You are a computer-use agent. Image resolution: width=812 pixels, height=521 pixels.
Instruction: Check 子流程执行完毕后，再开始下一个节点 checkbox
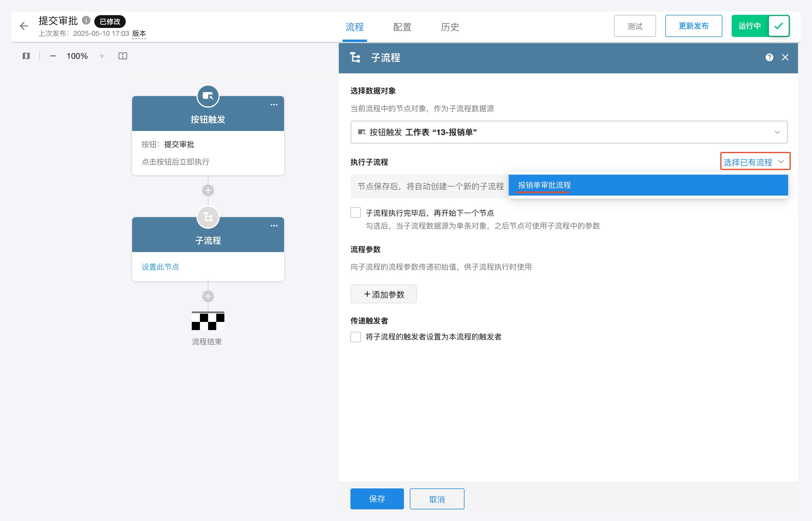tap(355, 213)
